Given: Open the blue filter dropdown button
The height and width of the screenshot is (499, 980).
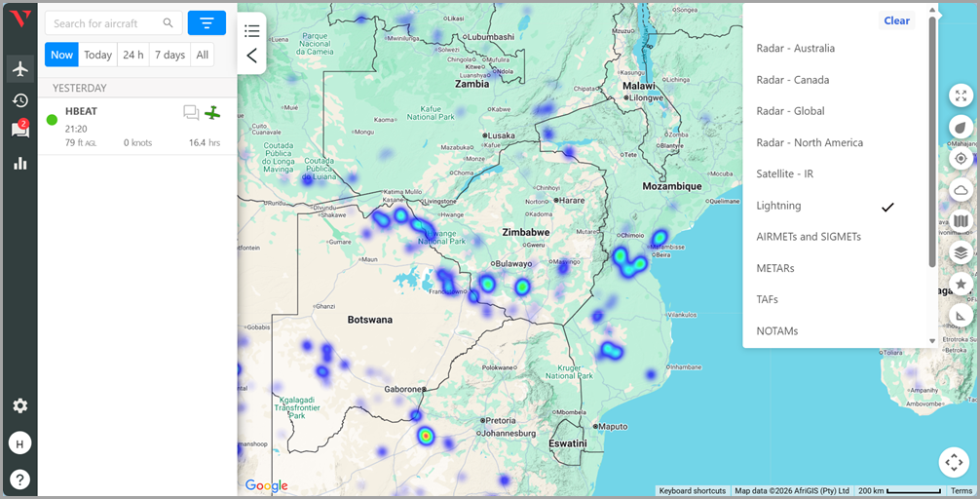Looking at the screenshot, I should (207, 23).
